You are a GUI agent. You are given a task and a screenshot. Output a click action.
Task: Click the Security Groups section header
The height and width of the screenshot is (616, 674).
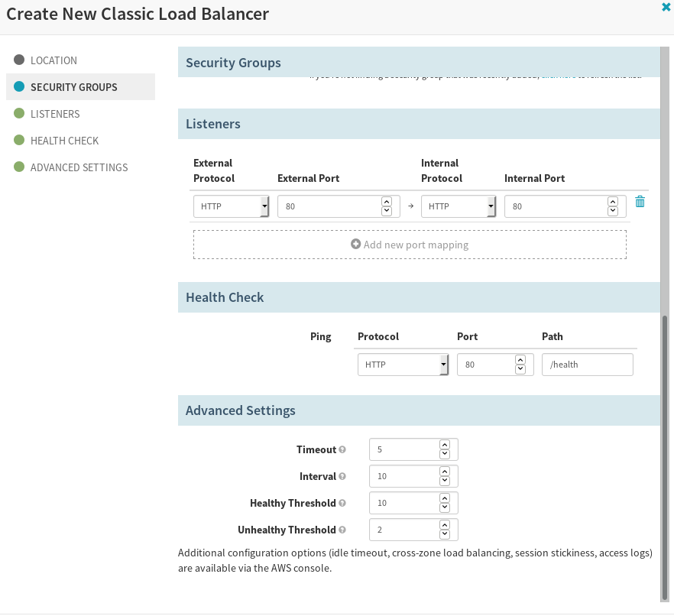pos(419,63)
